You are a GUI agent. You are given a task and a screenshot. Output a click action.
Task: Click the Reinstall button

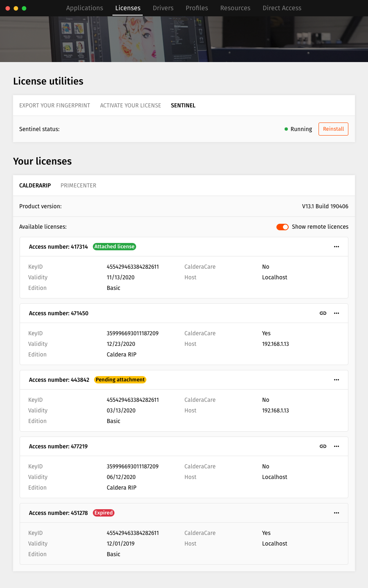pos(333,129)
